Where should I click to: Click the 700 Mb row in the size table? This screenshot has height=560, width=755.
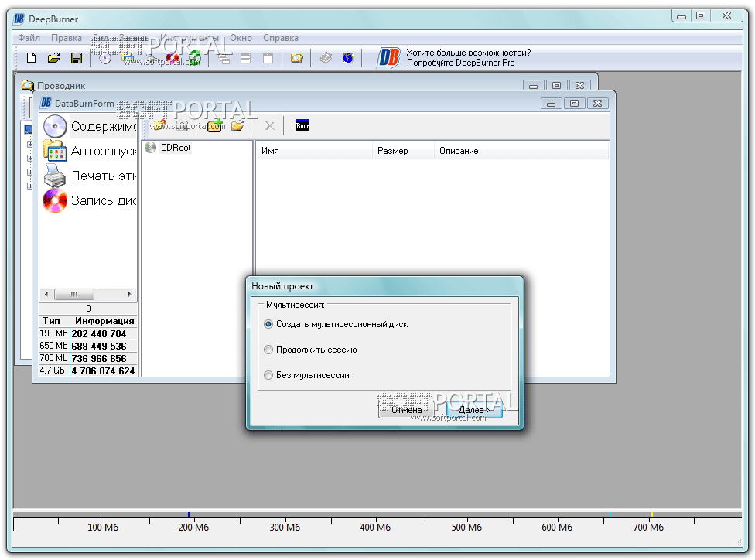click(88, 358)
